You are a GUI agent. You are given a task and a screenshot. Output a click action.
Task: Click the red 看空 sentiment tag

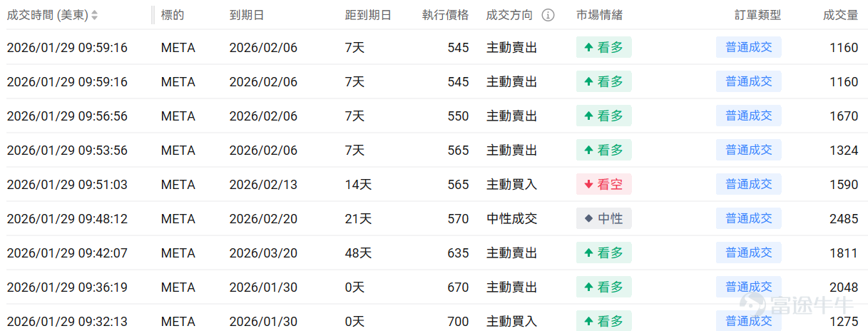[x=604, y=184]
